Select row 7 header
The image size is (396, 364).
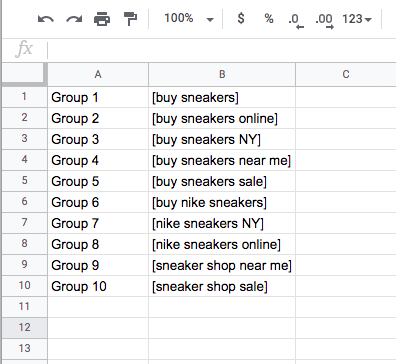[25, 223]
